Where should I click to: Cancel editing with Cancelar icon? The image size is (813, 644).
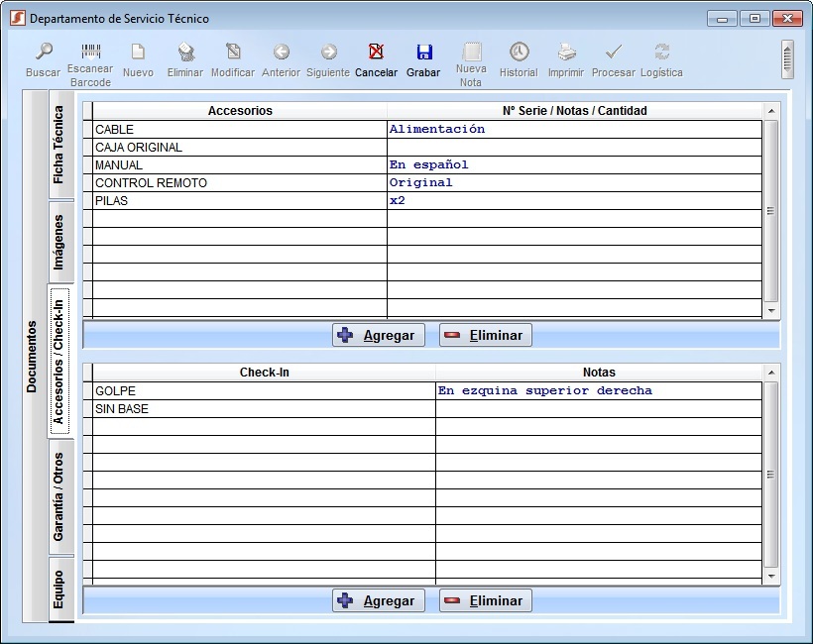point(376,52)
